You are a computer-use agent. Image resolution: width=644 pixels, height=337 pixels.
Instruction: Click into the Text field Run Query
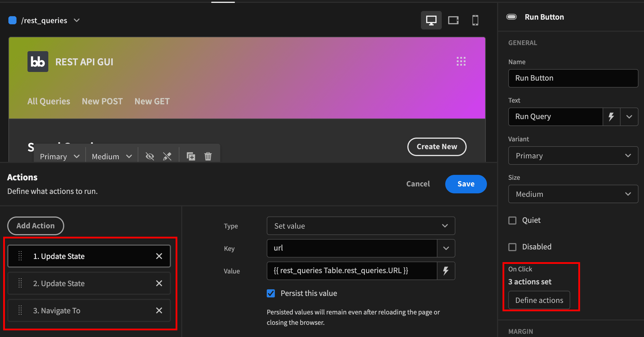(555, 117)
